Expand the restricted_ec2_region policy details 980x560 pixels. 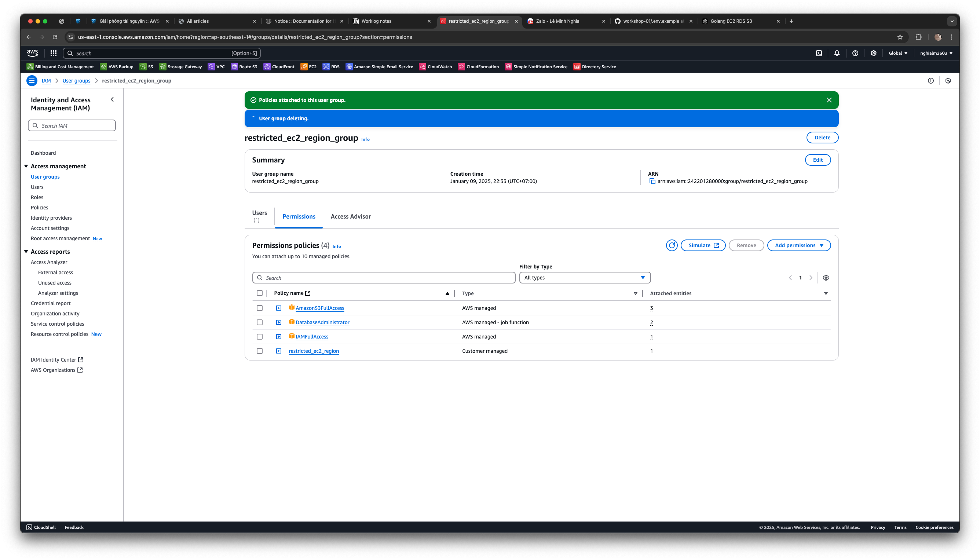[279, 351]
